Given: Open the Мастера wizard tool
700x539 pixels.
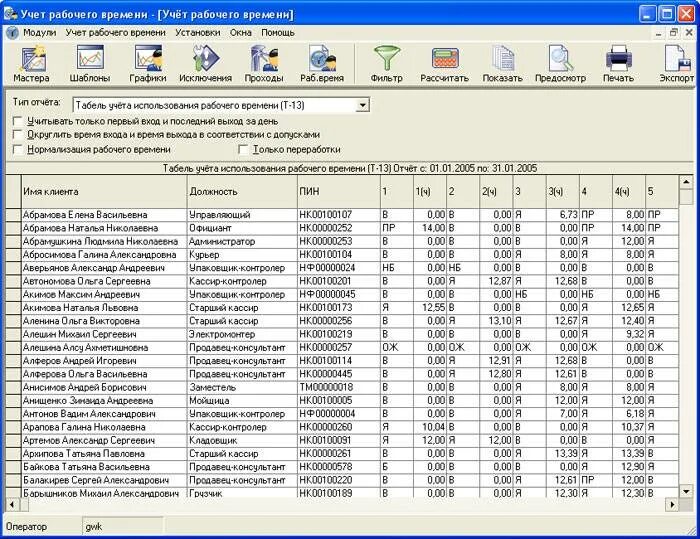Looking at the screenshot, I should [32, 64].
